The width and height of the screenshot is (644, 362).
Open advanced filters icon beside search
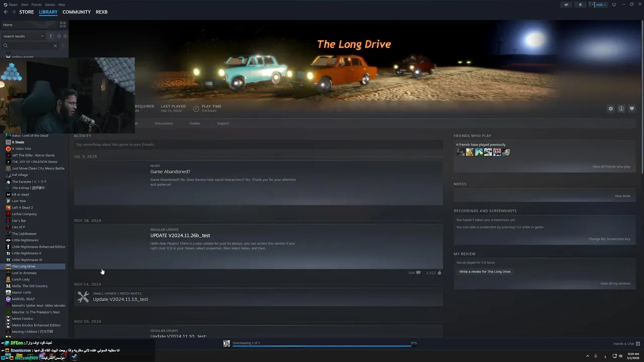pos(63,46)
